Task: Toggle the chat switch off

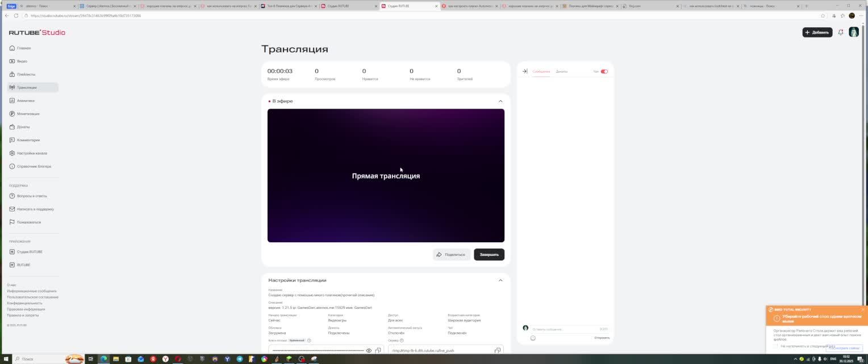Action: pos(604,71)
